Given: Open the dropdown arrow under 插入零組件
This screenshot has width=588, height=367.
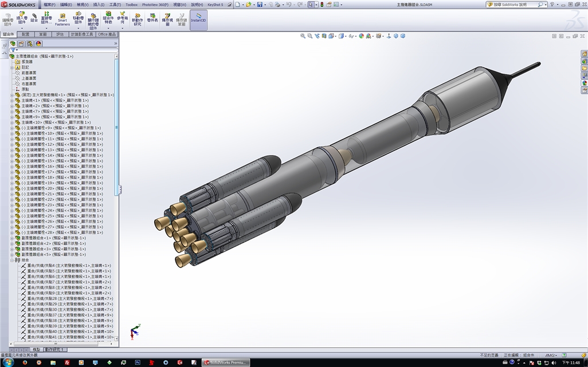Looking at the screenshot, I should click(x=22, y=28).
